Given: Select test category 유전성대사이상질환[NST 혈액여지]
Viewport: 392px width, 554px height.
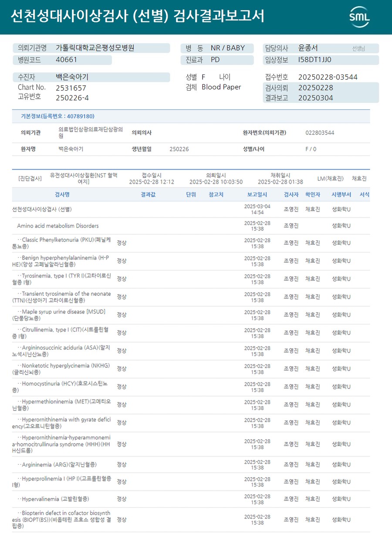Looking at the screenshot, I should click(84, 178).
